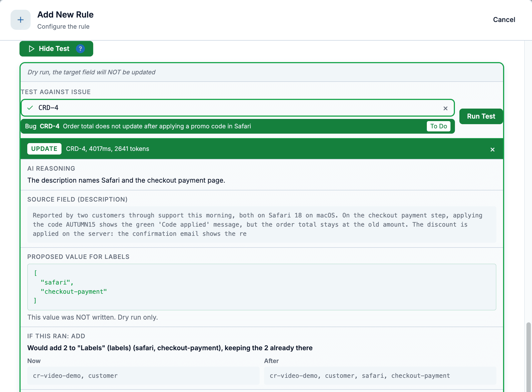Cancel adding the new rule
532x392 pixels.
click(504, 20)
